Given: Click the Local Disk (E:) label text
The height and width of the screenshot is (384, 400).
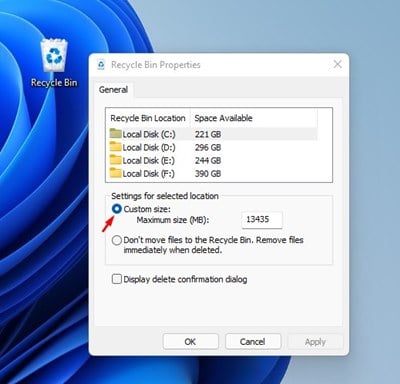Looking at the screenshot, I should click(149, 160).
